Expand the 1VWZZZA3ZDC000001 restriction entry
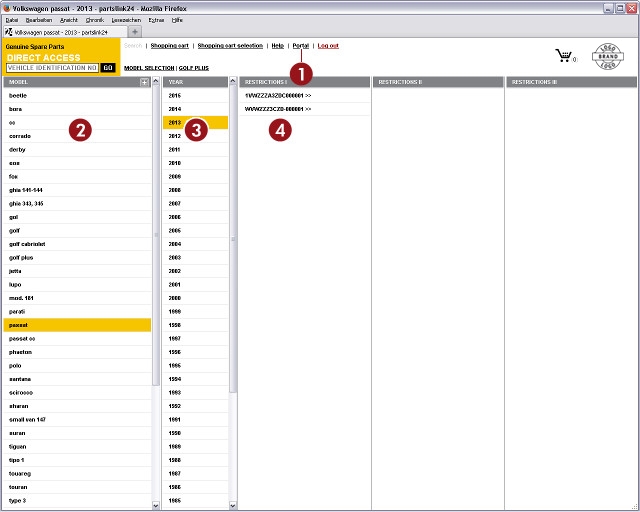Screen dimensions: 640x512 click(278, 95)
